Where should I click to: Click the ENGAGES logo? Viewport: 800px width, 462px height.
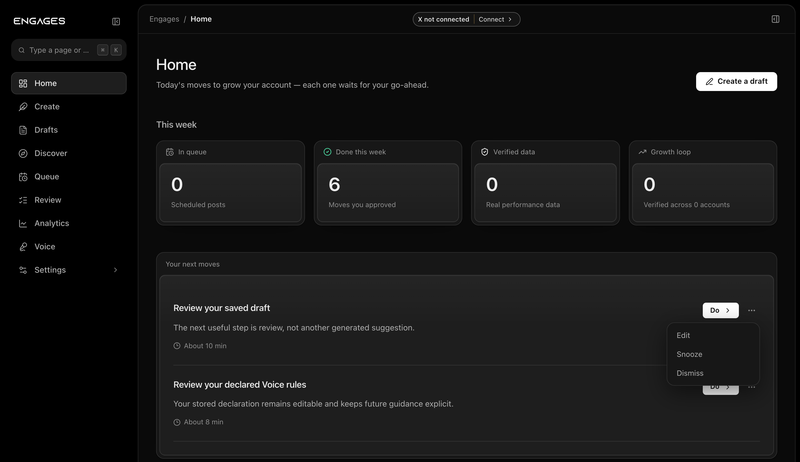click(x=39, y=21)
